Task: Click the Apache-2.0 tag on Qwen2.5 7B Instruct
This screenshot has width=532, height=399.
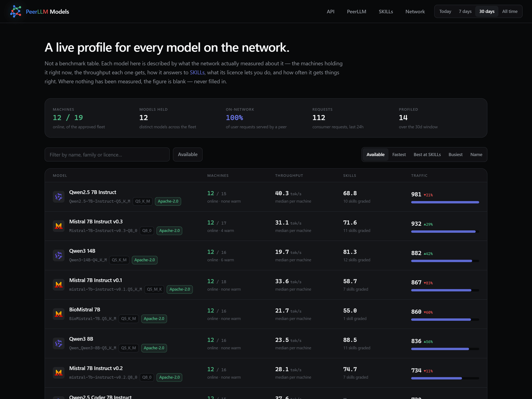Action: click(168, 201)
